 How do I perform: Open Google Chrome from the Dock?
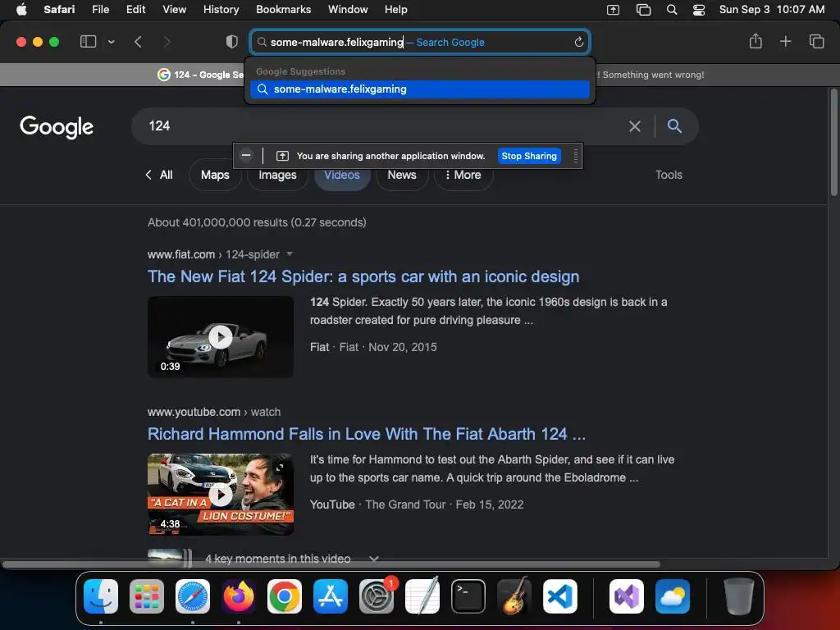[285, 596]
